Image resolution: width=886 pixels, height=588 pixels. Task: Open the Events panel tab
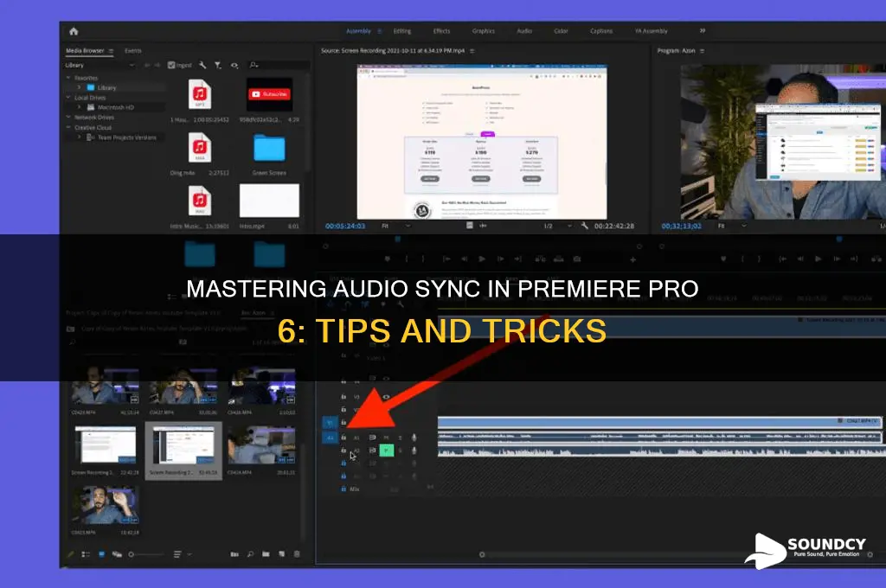click(132, 51)
